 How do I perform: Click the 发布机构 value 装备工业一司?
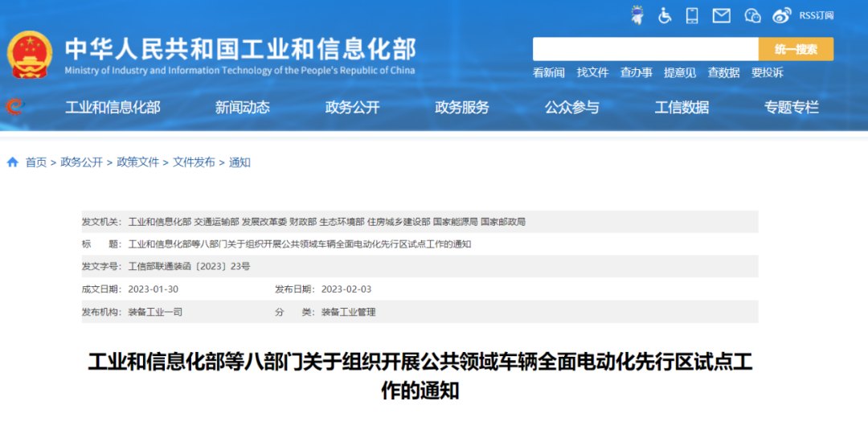(155, 312)
